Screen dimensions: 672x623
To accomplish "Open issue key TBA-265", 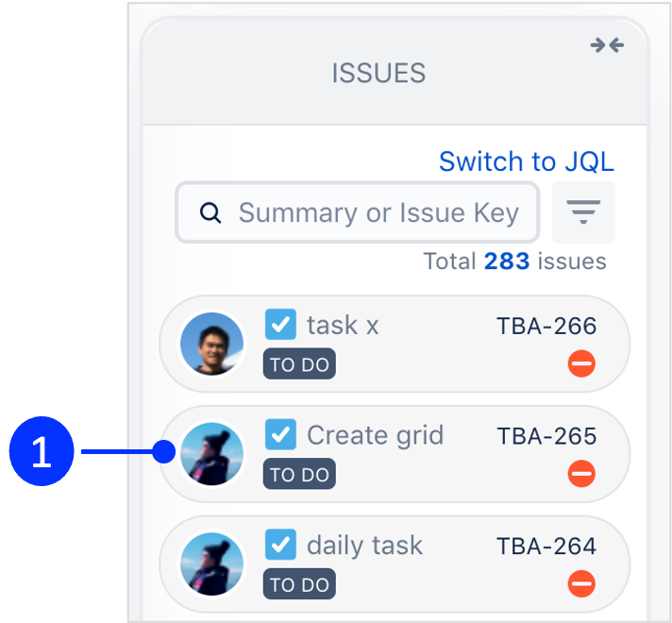I will (546, 436).
